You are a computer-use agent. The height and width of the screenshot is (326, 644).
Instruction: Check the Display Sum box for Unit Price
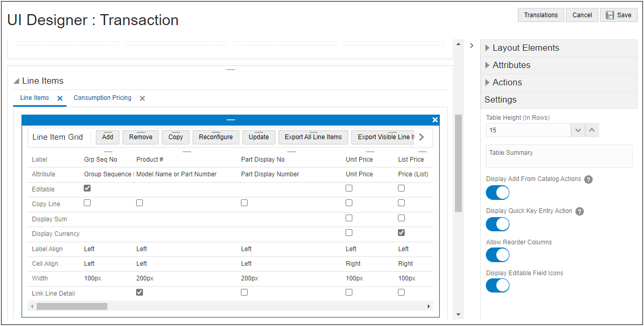(349, 218)
